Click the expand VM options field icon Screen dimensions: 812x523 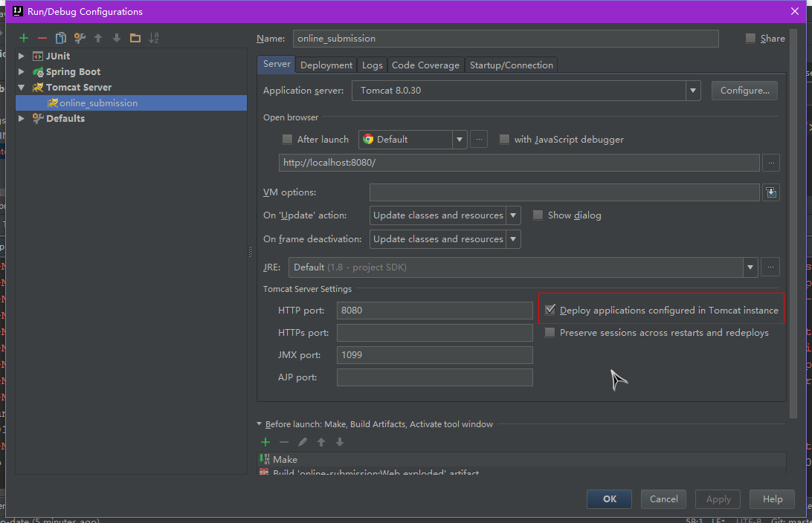coord(771,192)
